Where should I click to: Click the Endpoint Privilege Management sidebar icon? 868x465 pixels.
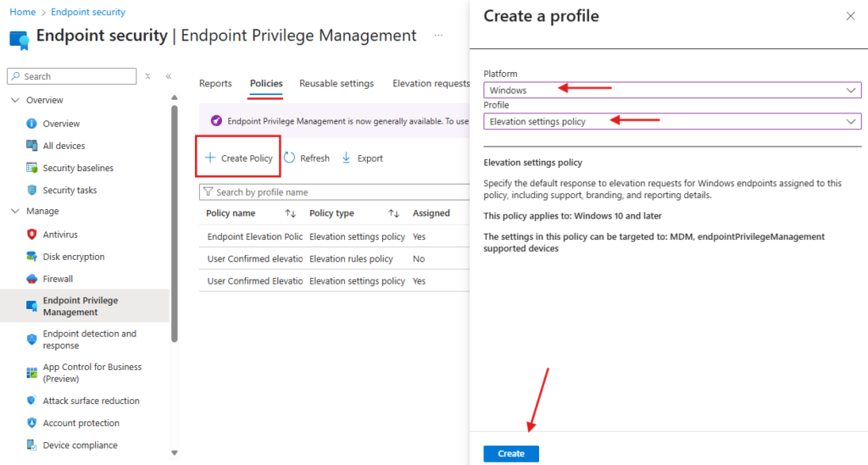(31, 306)
